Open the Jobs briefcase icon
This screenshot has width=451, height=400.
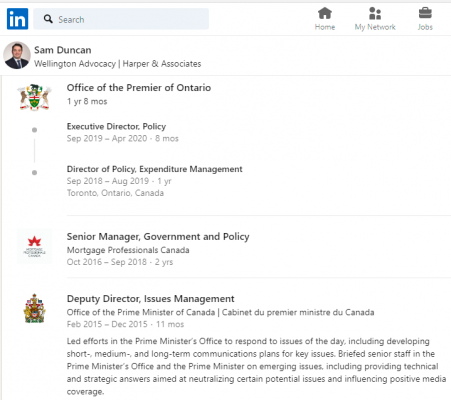click(x=425, y=13)
